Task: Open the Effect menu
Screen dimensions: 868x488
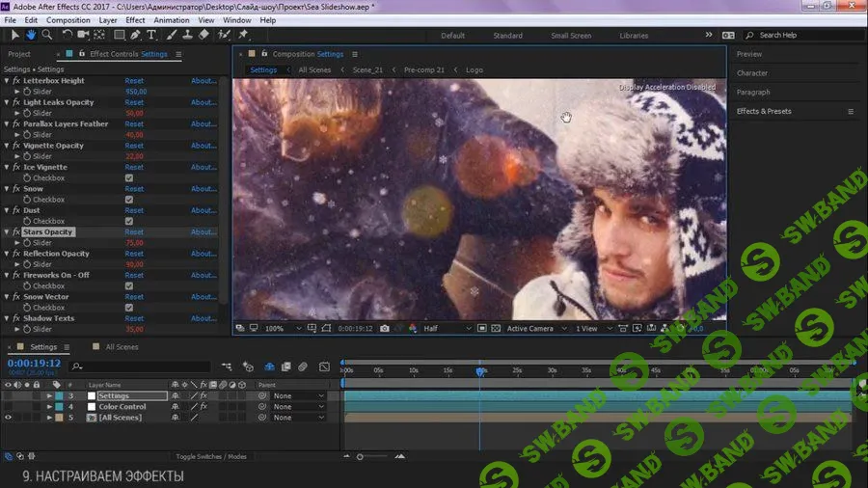Action: [135, 20]
